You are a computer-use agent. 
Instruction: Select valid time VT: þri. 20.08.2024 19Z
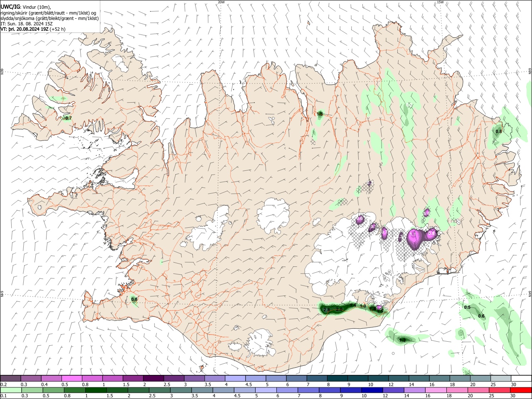coord(25,29)
